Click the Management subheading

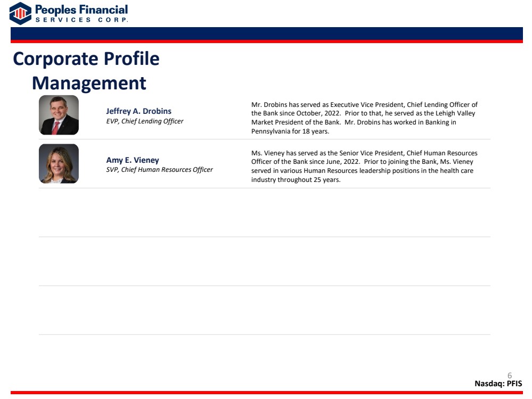(x=89, y=83)
